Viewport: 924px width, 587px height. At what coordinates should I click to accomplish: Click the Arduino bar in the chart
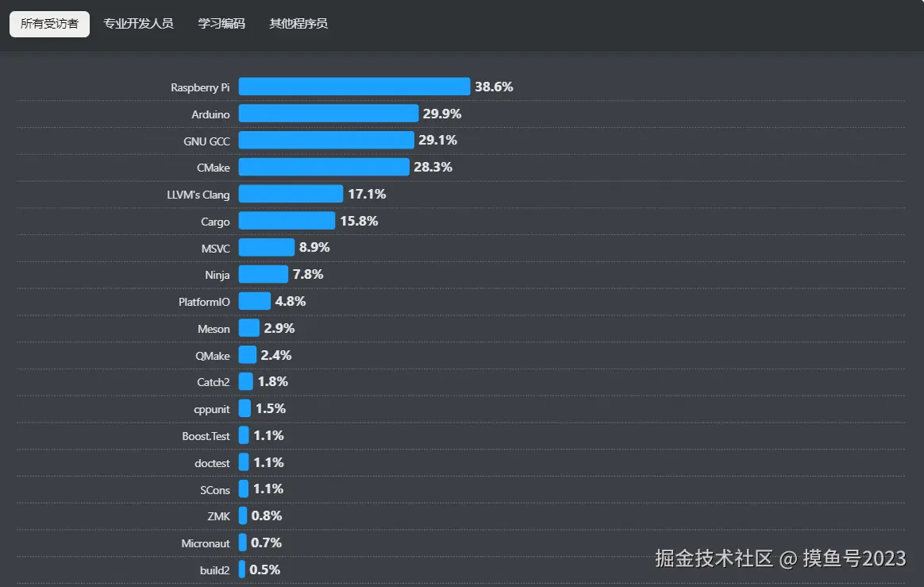(x=328, y=114)
